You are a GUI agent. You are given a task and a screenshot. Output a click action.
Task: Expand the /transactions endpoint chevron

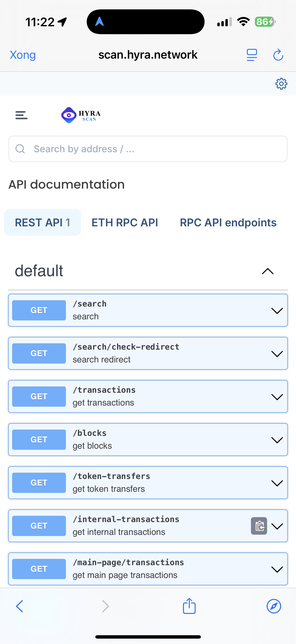[x=277, y=397]
